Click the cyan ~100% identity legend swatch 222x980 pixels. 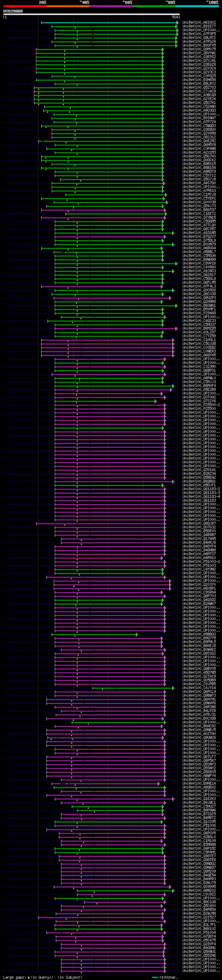tap(197, 7)
